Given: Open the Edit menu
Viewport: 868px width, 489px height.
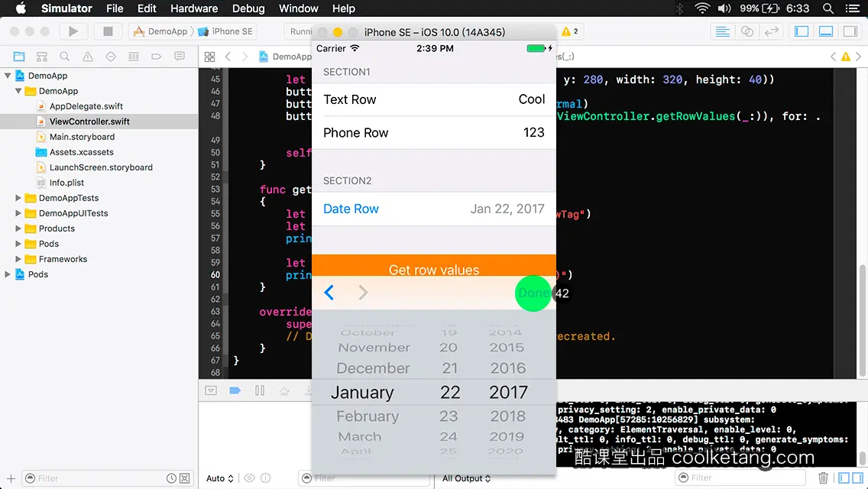Looking at the screenshot, I should pos(147,8).
